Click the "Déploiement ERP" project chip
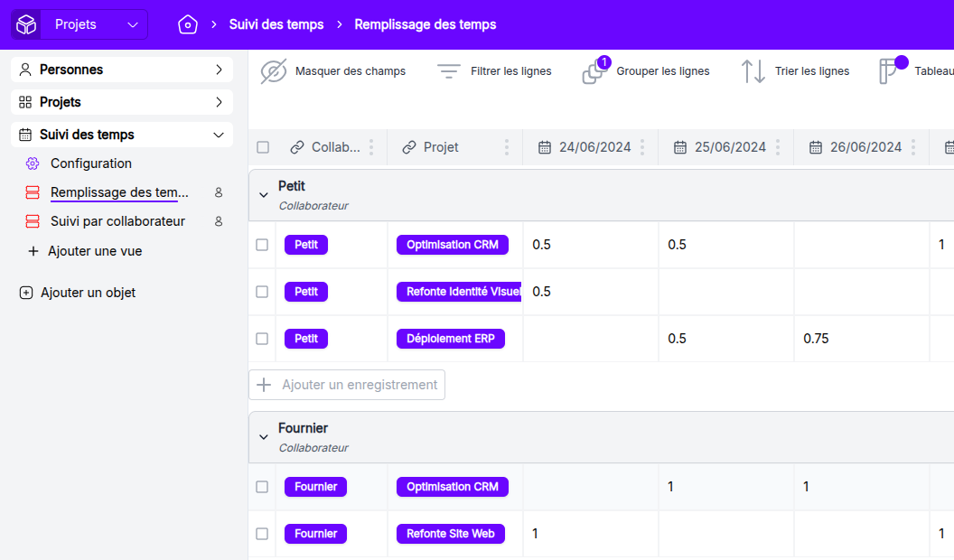This screenshot has height=560, width=954. click(450, 338)
